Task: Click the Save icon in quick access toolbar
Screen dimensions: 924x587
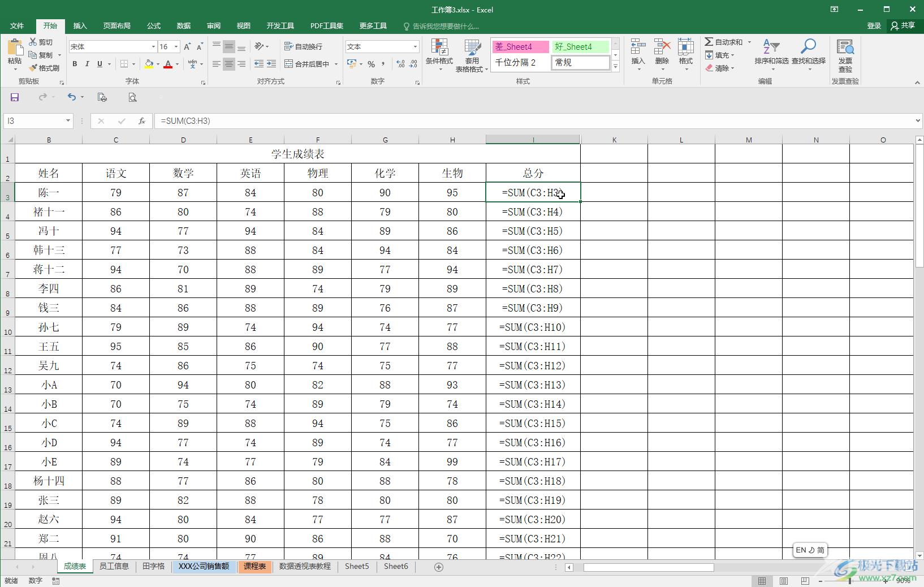Action: [15, 97]
